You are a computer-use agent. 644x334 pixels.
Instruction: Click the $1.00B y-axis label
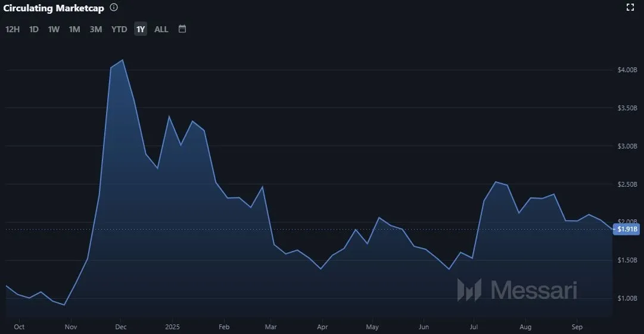point(627,298)
